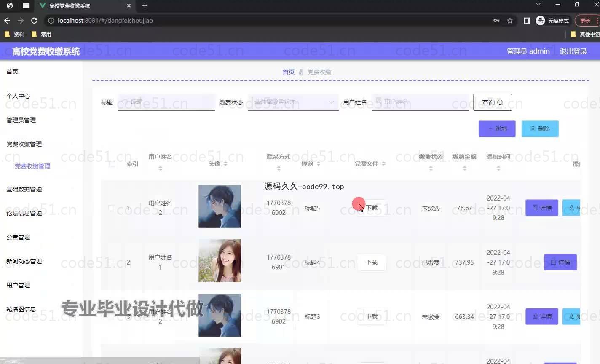
Task: Click the avatar thumbnail in 标题3 row
Action: [x=220, y=315]
